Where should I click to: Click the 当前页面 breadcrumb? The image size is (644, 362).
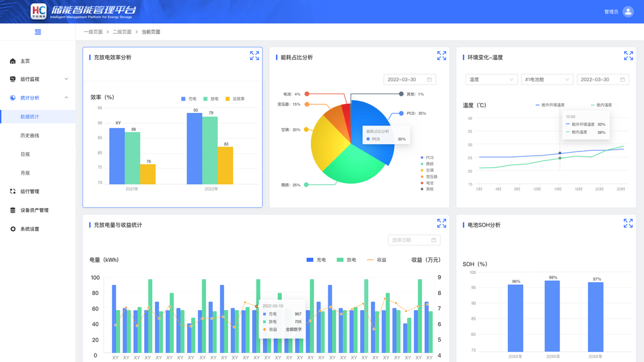[x=151, y=32]
